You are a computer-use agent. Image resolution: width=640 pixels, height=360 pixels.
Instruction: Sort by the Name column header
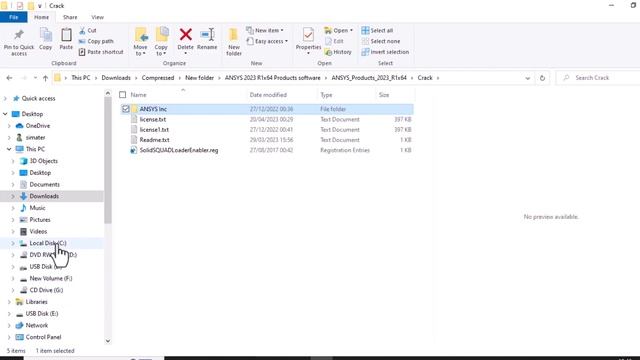coord(138,95)
